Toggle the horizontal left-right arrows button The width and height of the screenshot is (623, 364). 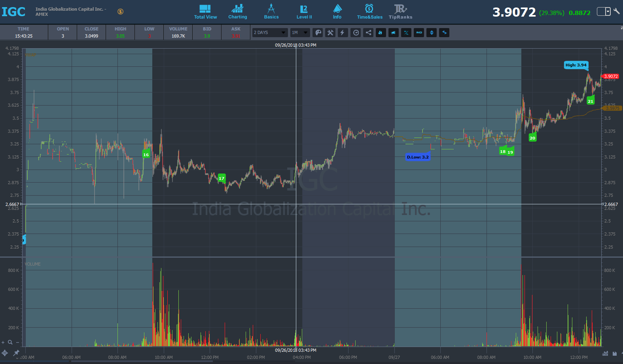coord(444,32)
